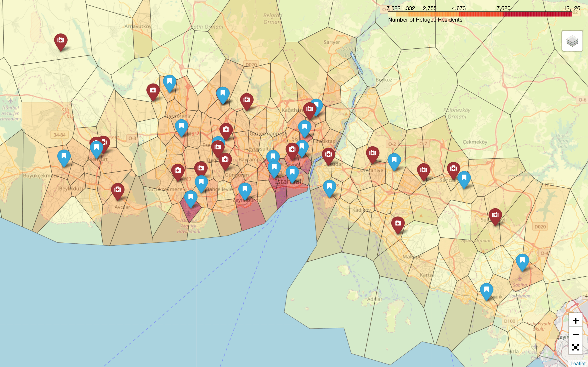Click the red medical marker near Avcılar
588x367 pixels.
click(x=118, y=190)
